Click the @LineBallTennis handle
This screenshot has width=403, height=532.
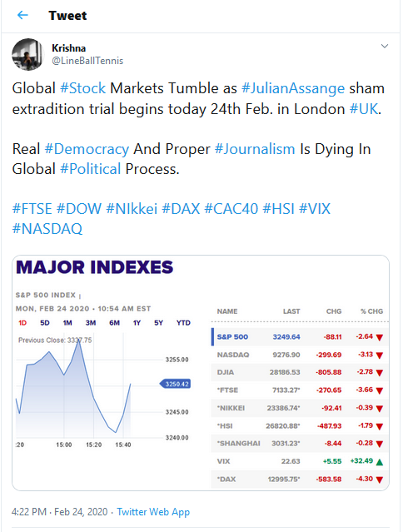click(x=87, y=61)
